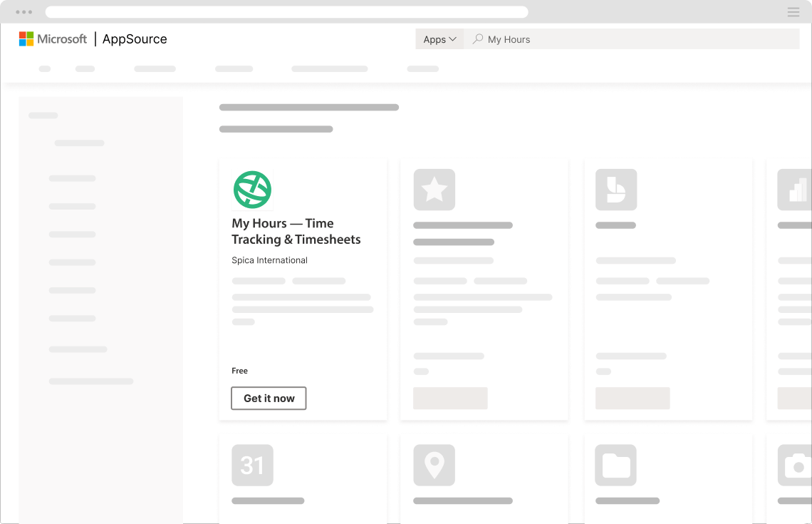Image resolution: width=812 pixels, height=524 pixels.
Task: Focus the My Hours search field
Action: (631, 39)
